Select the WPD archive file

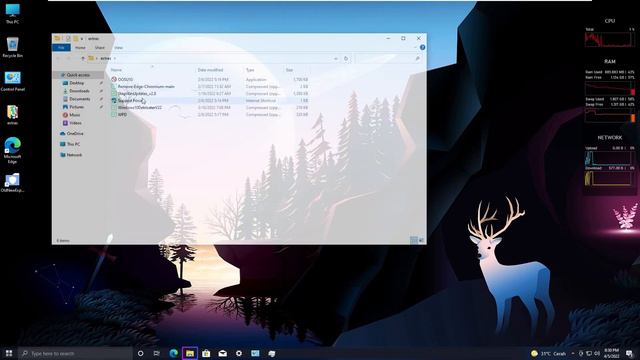(x=122, y=115)
